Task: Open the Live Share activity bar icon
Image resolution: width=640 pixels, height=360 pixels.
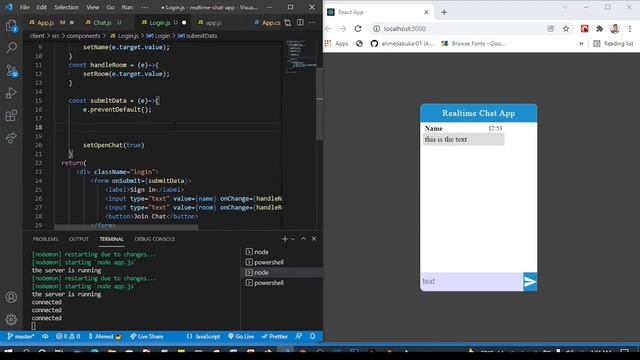Action: coord(11,138)
